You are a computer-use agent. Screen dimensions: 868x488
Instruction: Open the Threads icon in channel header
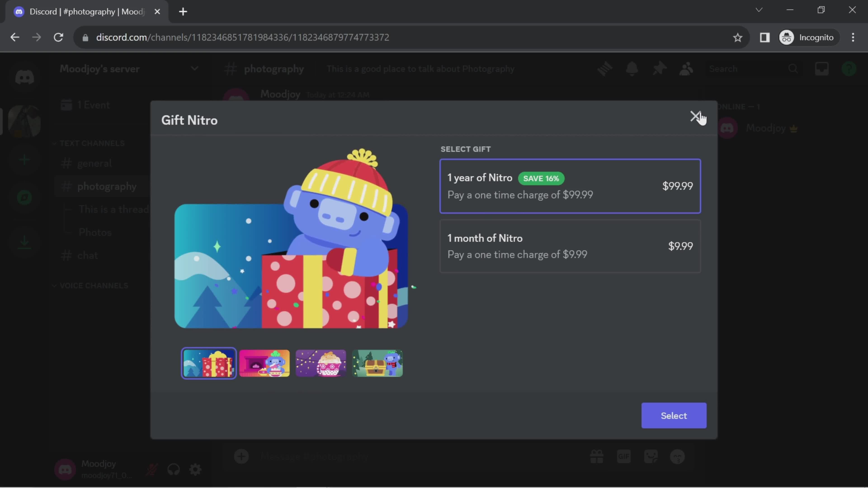(x=605, y=69)
